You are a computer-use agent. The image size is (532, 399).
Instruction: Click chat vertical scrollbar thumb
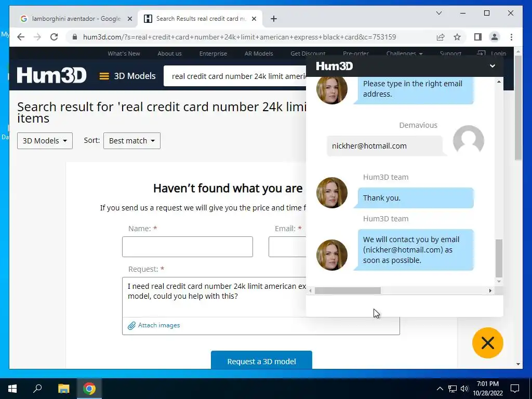pos(499,258)
